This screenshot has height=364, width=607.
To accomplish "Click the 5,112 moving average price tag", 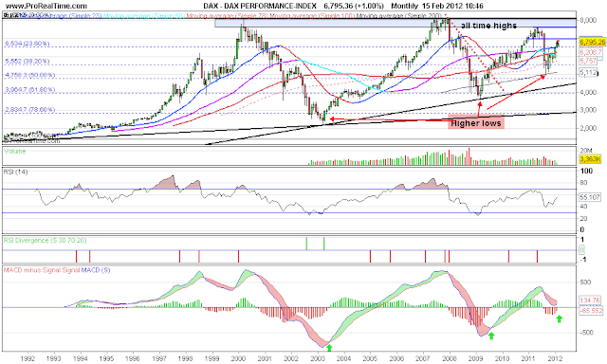I will (x=588, y=72).
